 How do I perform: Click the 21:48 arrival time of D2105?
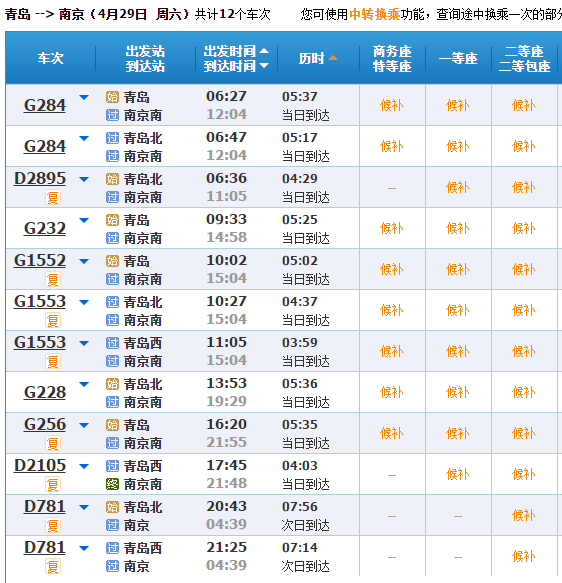click(x=226, y=483)
